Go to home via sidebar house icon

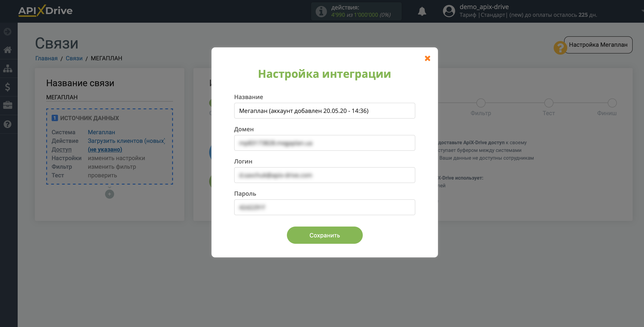(x=7, y=50)
